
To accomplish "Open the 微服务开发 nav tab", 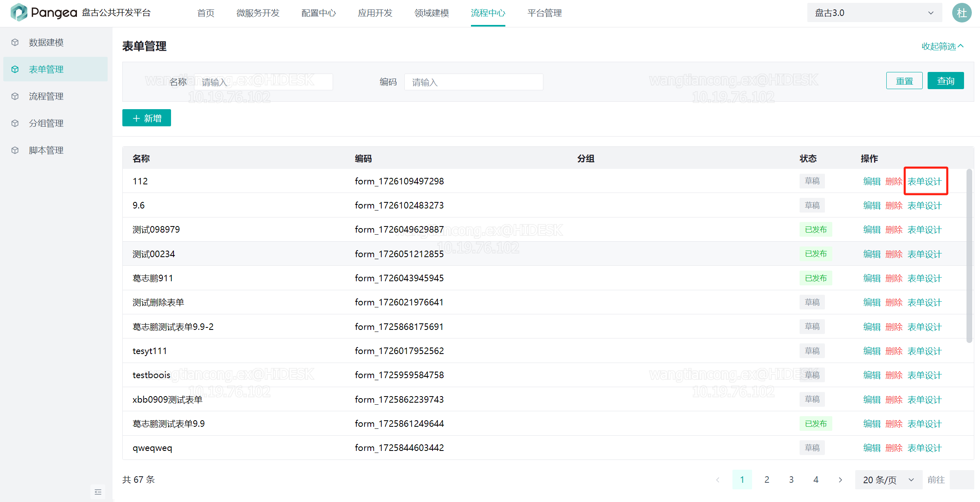I will pyautogui.click(x=258, y=13).
